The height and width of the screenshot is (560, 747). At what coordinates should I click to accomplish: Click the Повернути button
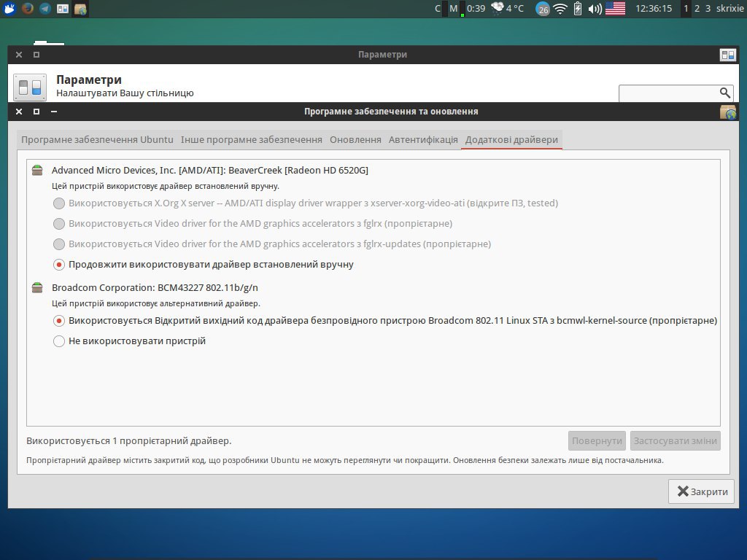(x=597, y=441)
